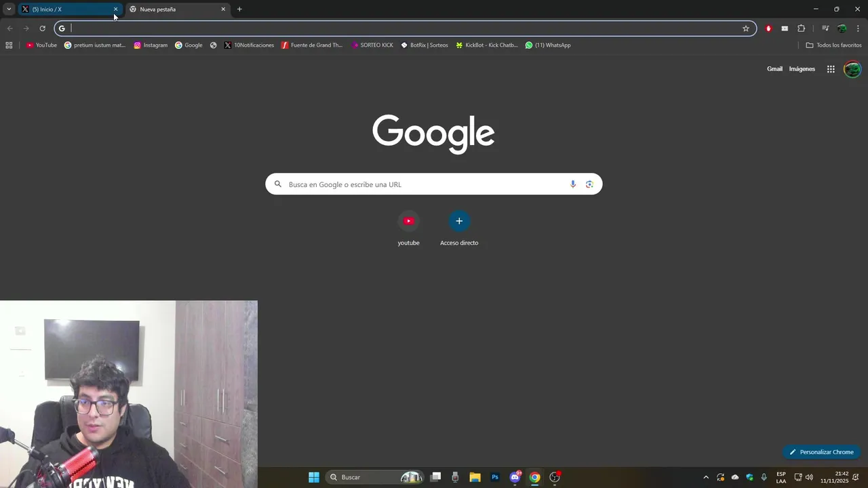Screen dimensions: 868x488
Task: Open the Instagram bookmark
Action: pyautogui.click(x=151, y=45)
